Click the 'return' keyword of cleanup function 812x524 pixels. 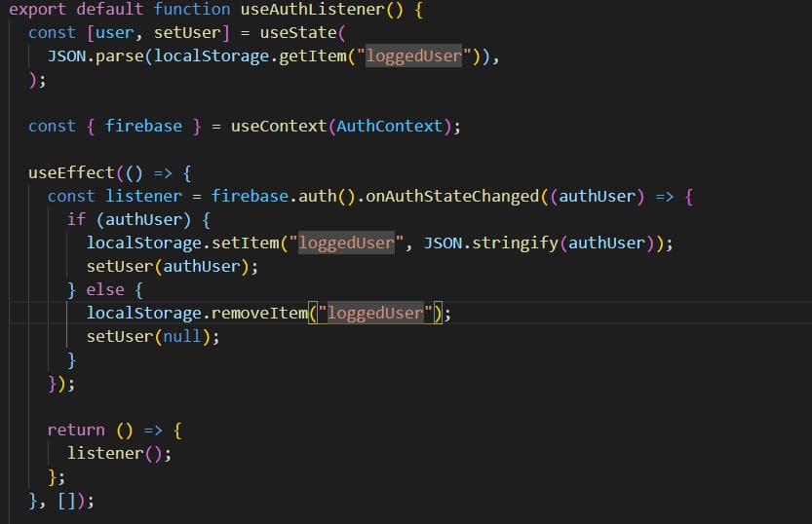point(76,430)
